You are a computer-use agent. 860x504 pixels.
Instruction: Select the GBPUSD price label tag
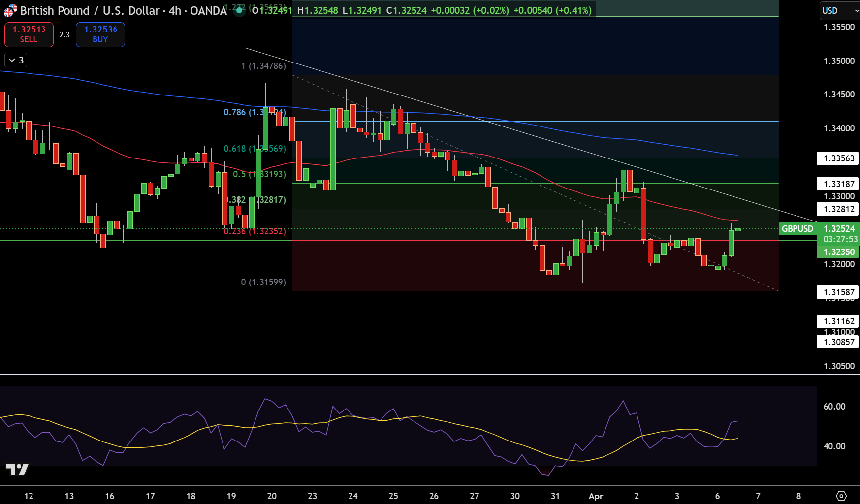[797, 229]
